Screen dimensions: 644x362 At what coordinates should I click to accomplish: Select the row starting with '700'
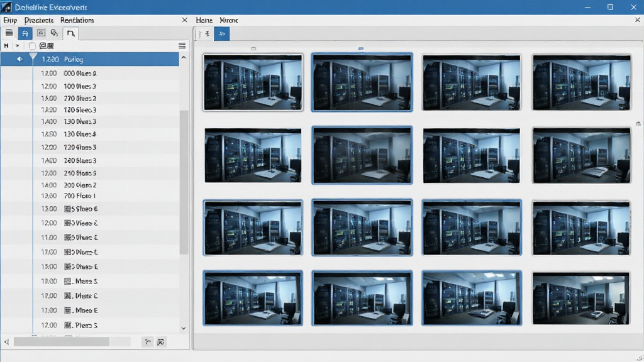[89, 196]
